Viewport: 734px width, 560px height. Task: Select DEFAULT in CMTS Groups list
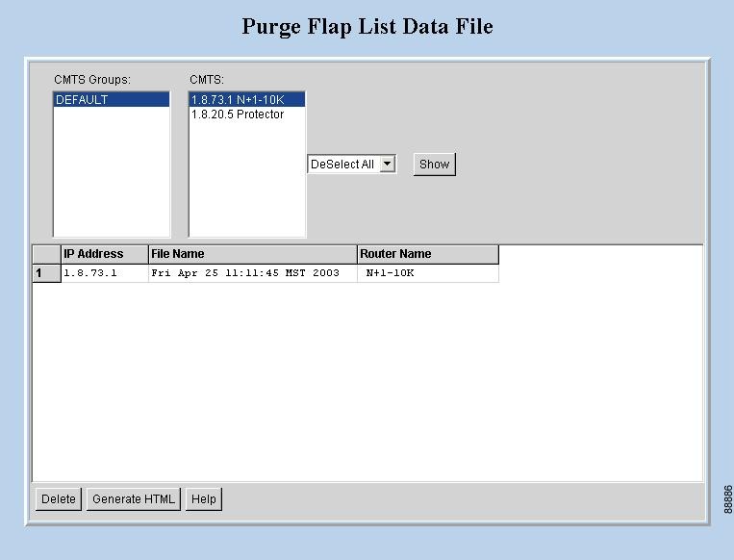(x=112, y=99)
